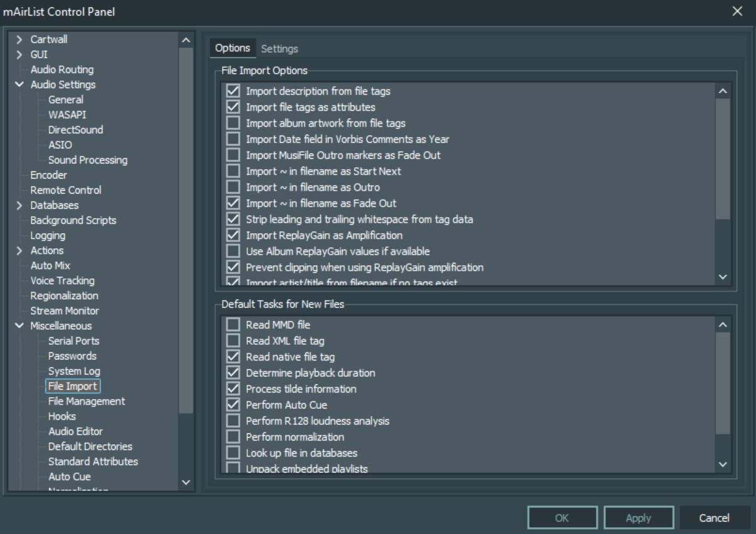Image resolution: width=756 pixels, height=534 pixels.
Task: Click the Apply button
Action: [638, 518]
